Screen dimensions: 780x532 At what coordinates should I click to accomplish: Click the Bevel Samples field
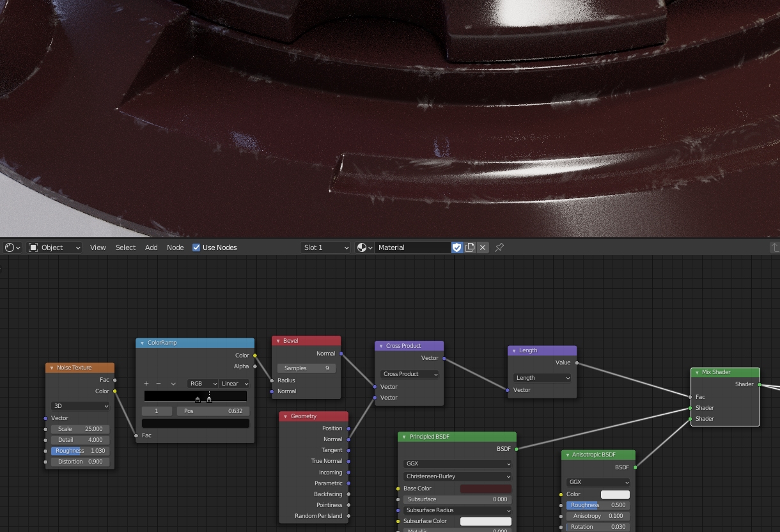307,368
